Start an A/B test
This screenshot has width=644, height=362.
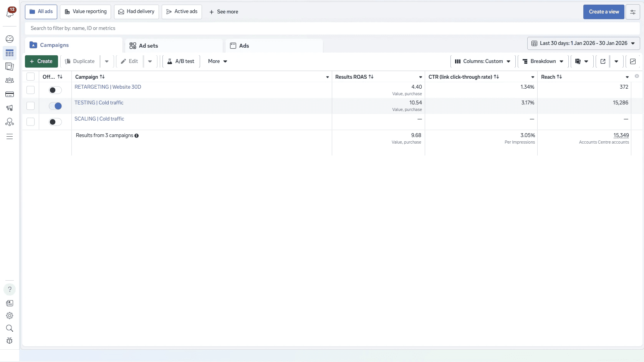[x=181, y=61]
